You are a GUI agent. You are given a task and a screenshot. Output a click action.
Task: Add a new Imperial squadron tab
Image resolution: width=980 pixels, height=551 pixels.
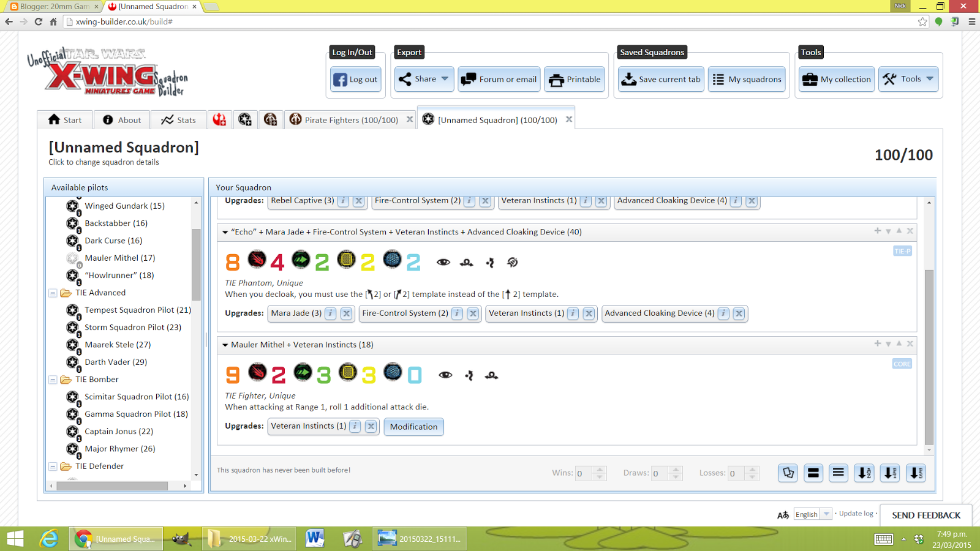click(x=245, y=119)
